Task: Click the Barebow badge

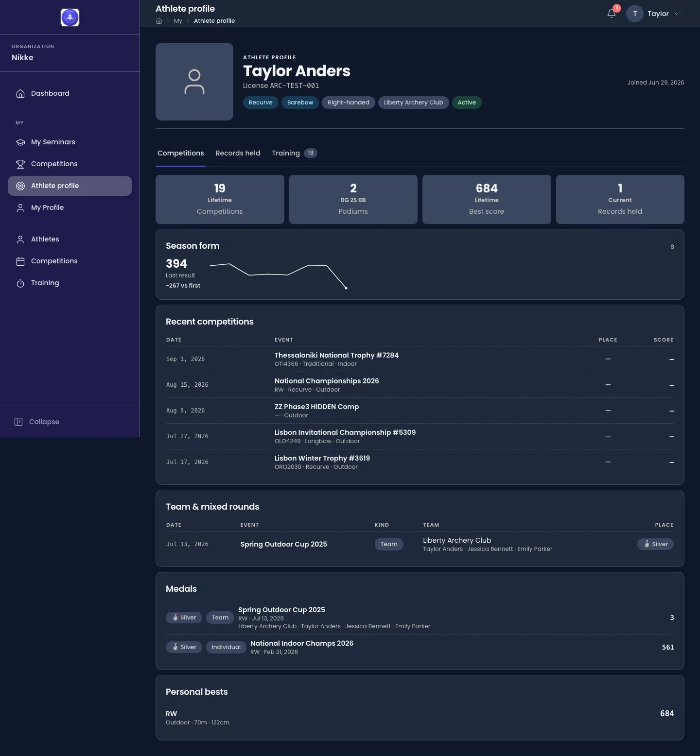Action: (x=300, y=103)
